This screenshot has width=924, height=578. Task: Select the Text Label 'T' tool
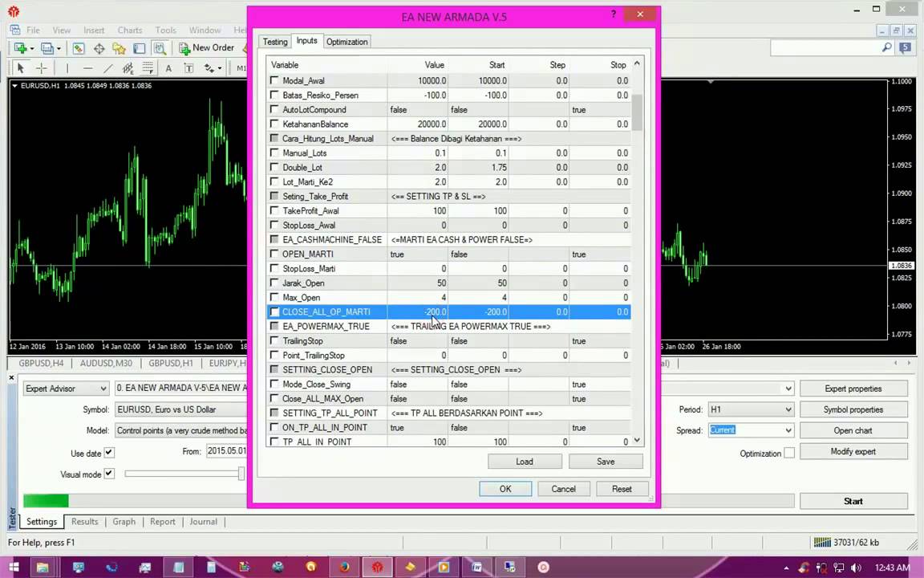188,68
